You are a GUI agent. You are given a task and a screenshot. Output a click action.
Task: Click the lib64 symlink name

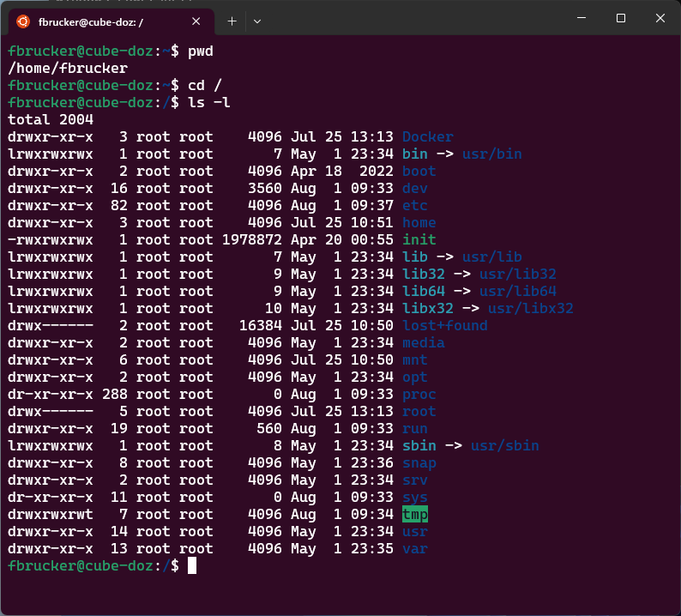[x=424, y=291]
